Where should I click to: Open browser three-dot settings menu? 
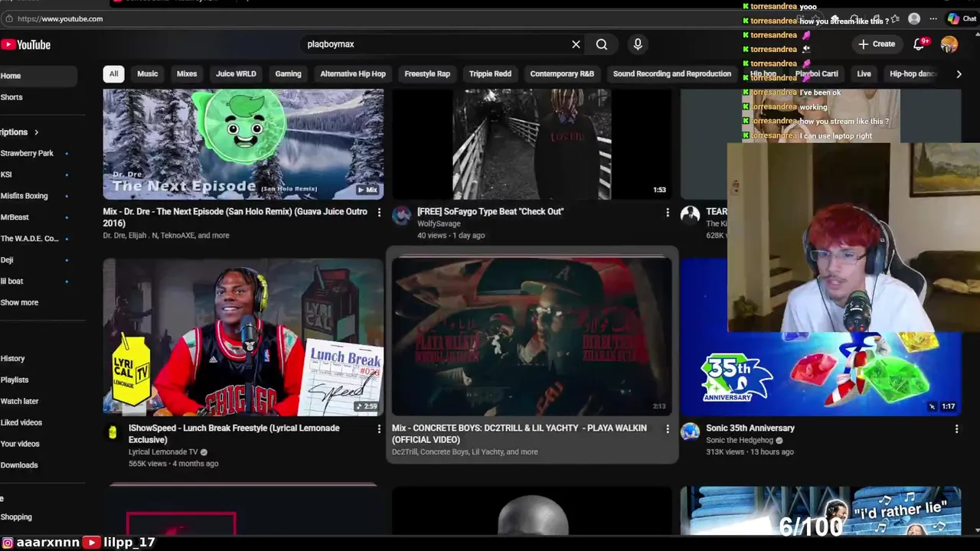pyautogui.click(x=933, y=18)
